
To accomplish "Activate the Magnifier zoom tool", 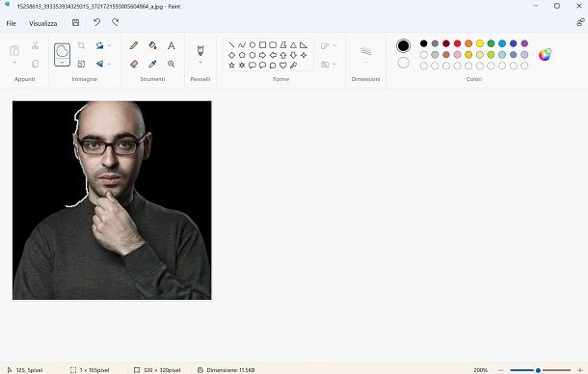I will 171,65.
